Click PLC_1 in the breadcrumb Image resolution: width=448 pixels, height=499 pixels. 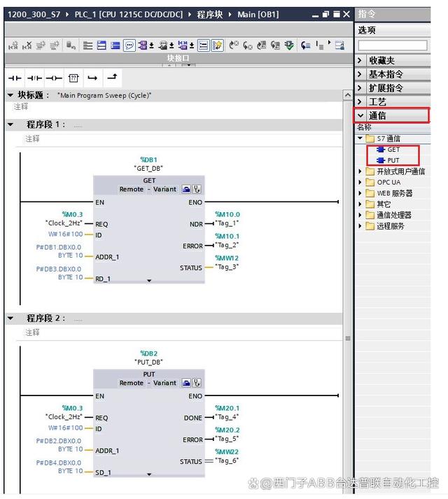[129, 14]
